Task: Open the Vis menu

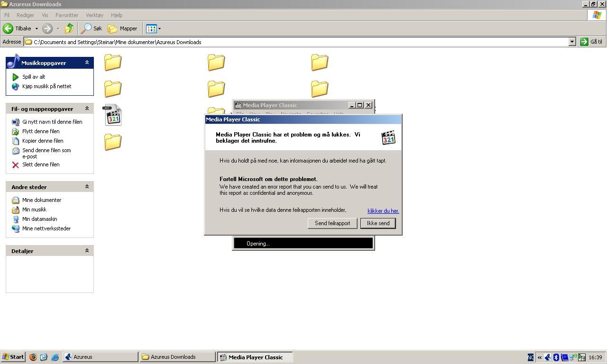Action: [45, 15]
